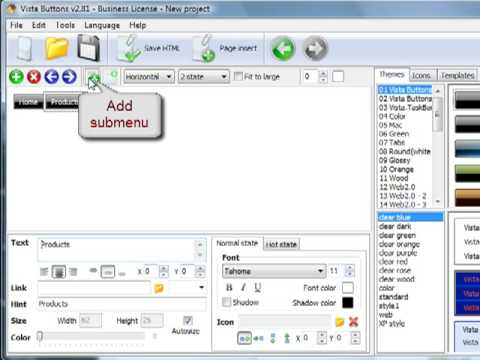This screenshot has height=360, width=480.
Task: Save project with the floppy disk icon
Action: click(x=89, y=48)
